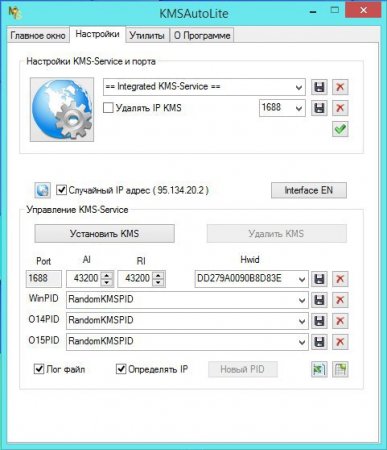Delete the WinPID value
The image size is (387, 450).
340,300
